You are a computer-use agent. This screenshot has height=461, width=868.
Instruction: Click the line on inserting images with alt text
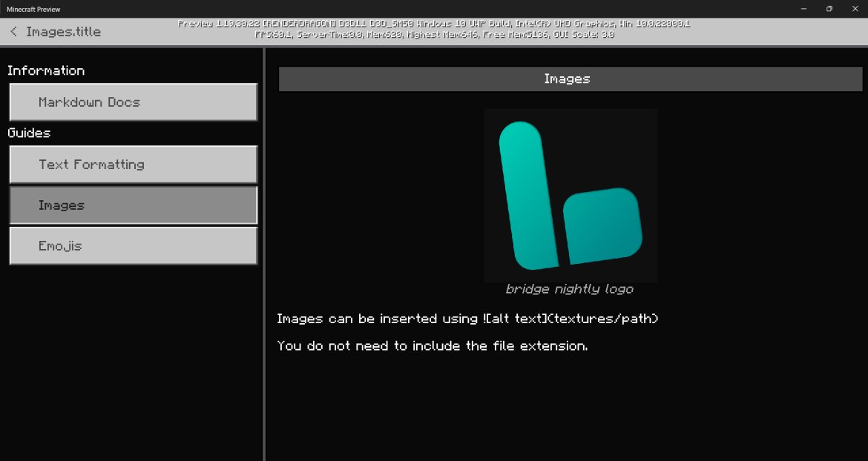click(x=467, y=319)
